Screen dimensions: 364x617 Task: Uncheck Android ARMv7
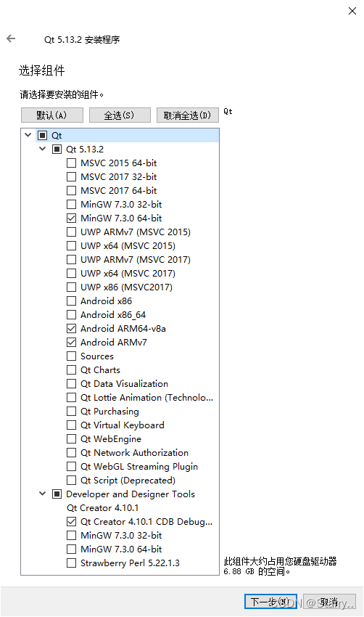click(x=71, y=343)
